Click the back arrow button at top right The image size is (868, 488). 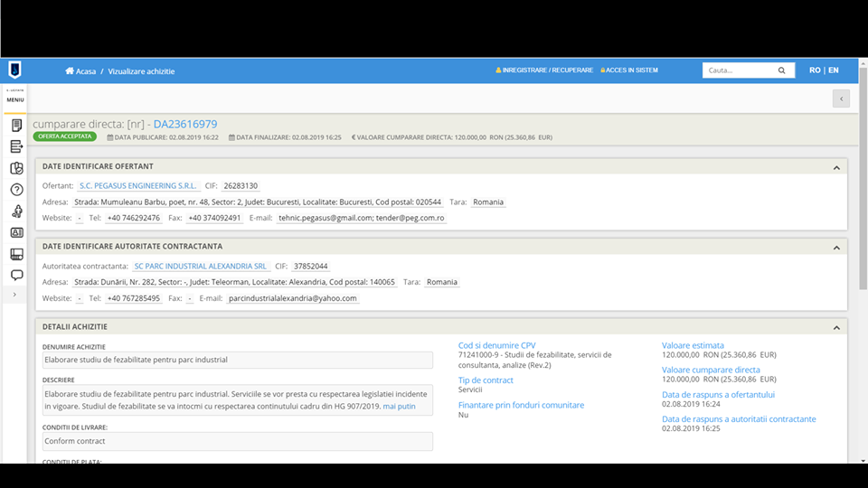pos(841,99)
